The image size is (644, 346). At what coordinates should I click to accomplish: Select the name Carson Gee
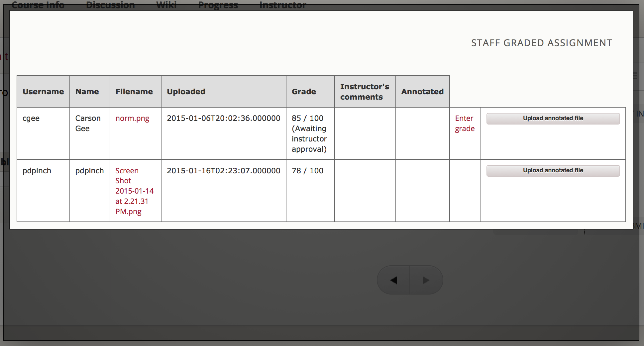click(x=88, y=124)
